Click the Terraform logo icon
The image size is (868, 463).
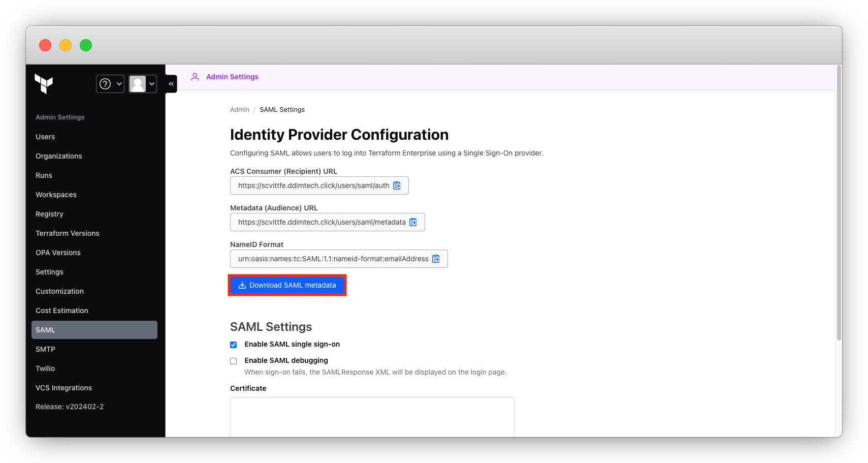[44, 83]
